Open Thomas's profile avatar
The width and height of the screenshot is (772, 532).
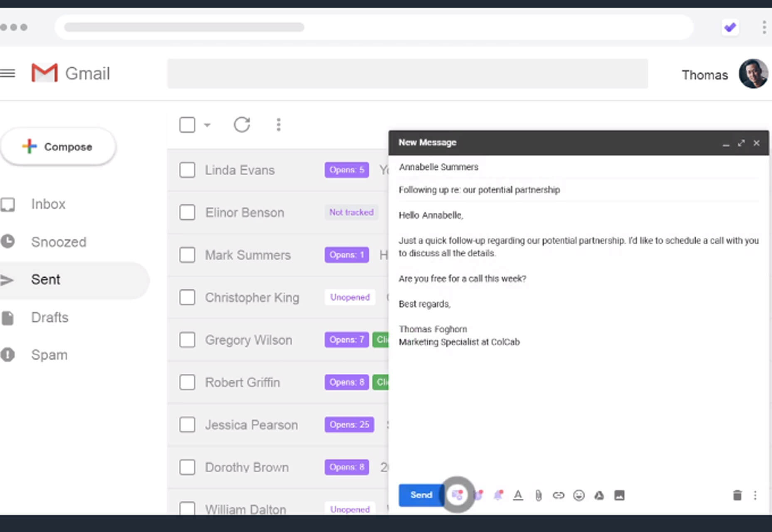tap(753, 74)
